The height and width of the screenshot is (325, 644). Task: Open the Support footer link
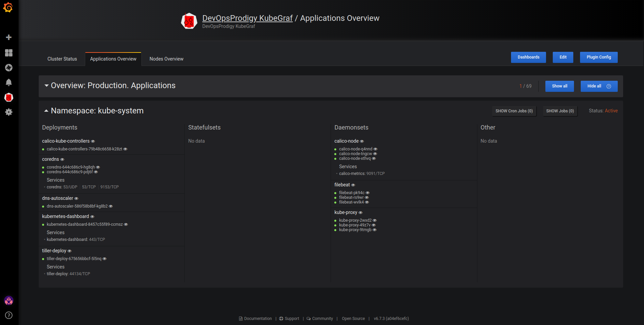[289, 319]
